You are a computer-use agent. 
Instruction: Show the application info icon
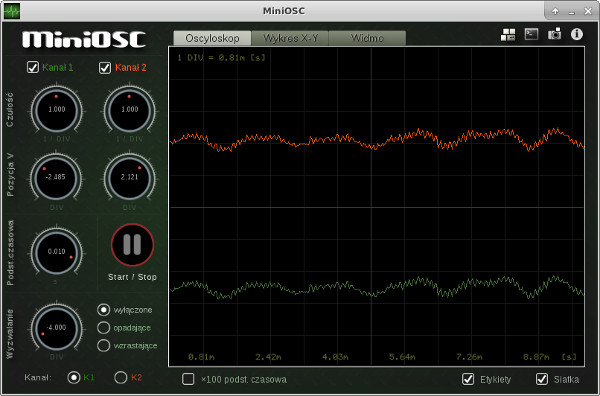click(577, 34)
